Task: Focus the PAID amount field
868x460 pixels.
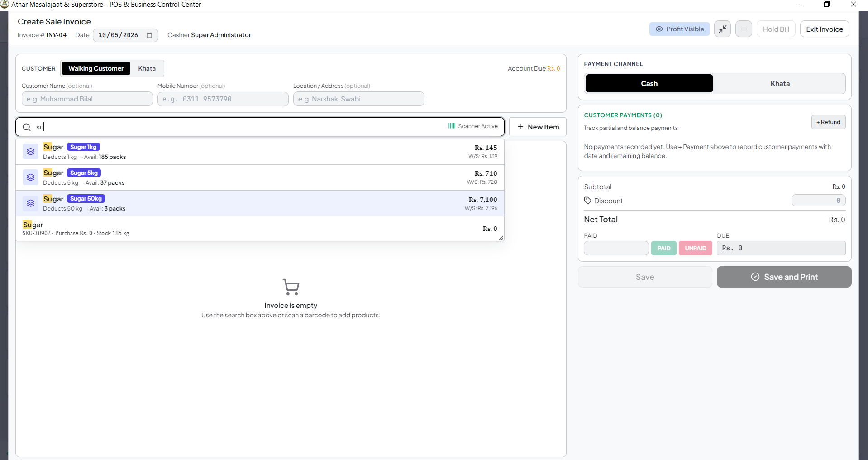Action: point(616,248)
